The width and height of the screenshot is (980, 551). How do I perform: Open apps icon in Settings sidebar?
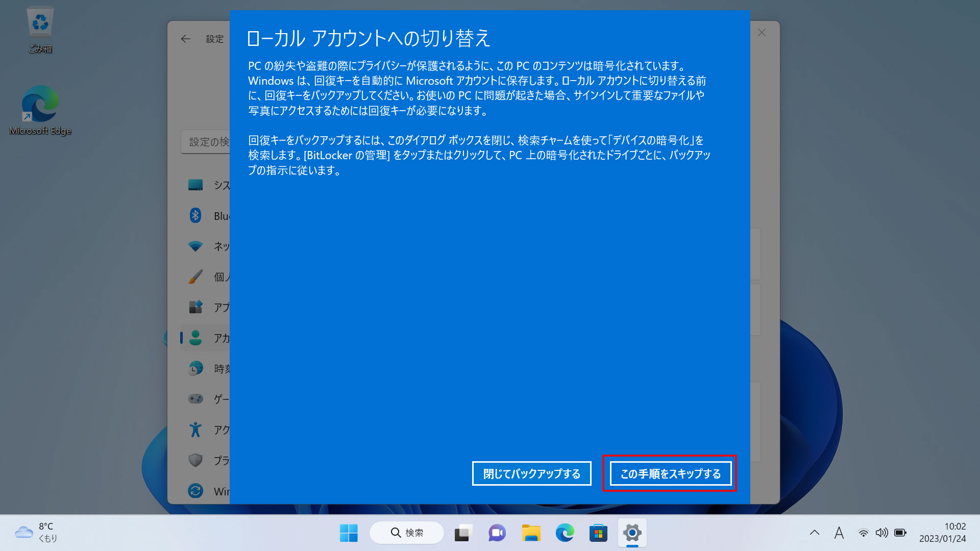(195, 307)
